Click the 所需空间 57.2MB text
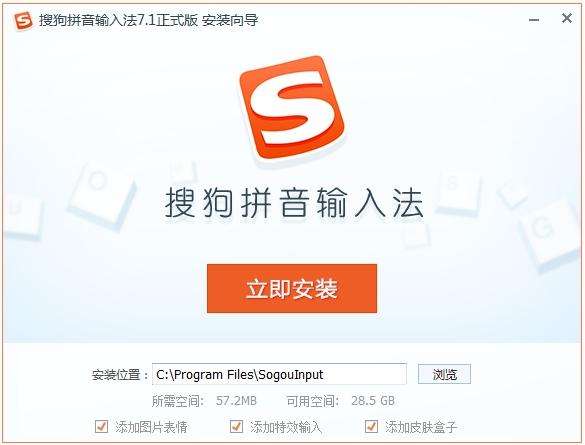The image size is (585, 445). [204, 401]
